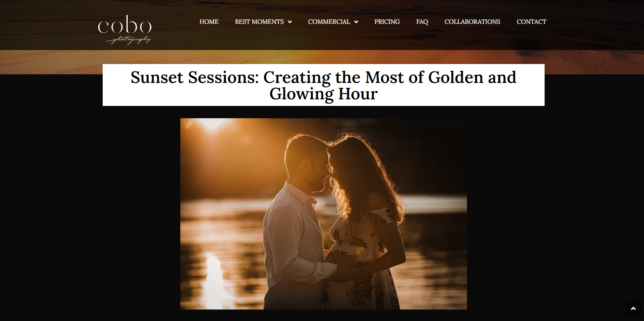This screenshot has width=644, height=321.
Task: Visit the Collaborations page
Action: (x=472, y=22)
